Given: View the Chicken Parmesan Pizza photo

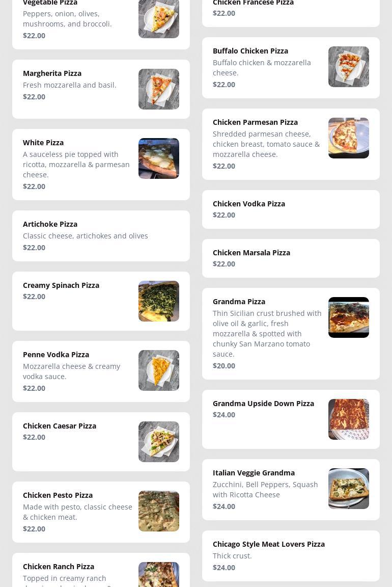Looking at the screenshot, I should click(349, 138).
